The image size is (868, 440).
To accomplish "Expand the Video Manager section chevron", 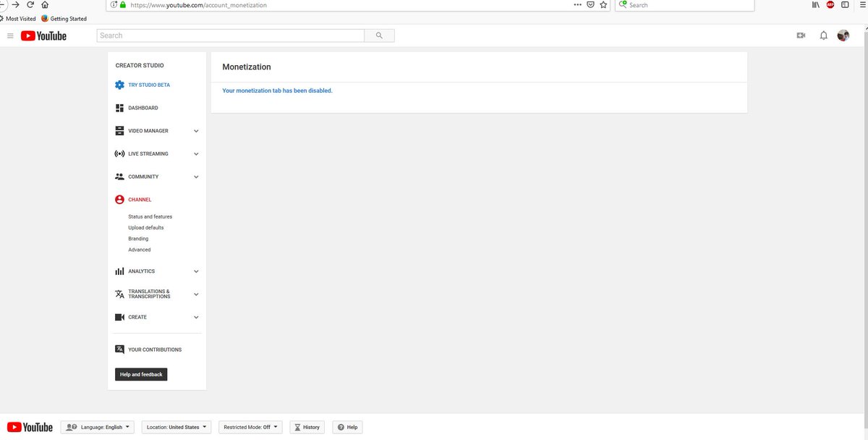I will pos(196,131).
